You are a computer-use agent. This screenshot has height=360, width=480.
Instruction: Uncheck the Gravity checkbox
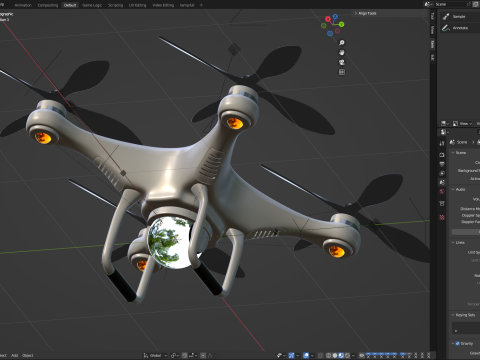[458, 343]
